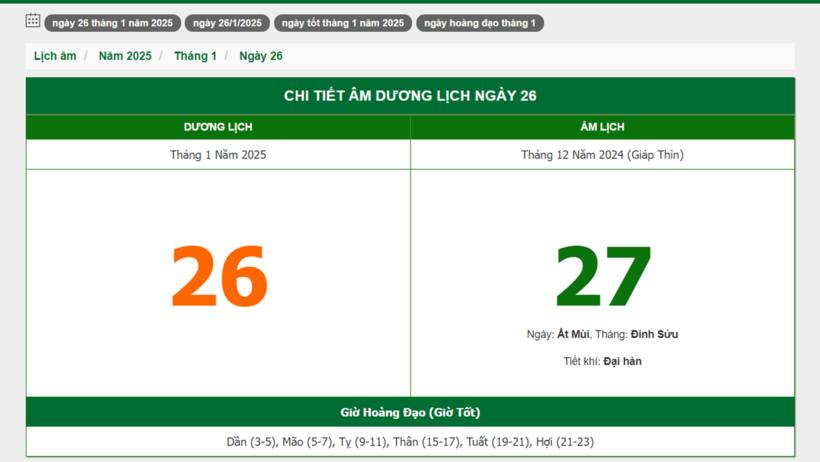Viewport: 820px width, 462px height.
Task: Click the calendar icon beside the tags
Action: (33, 21)
